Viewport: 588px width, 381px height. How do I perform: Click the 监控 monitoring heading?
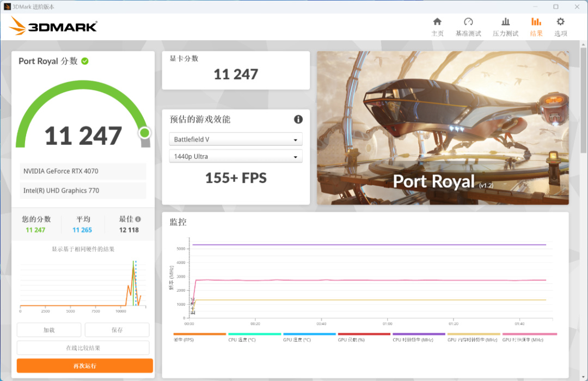click(178, 222)
